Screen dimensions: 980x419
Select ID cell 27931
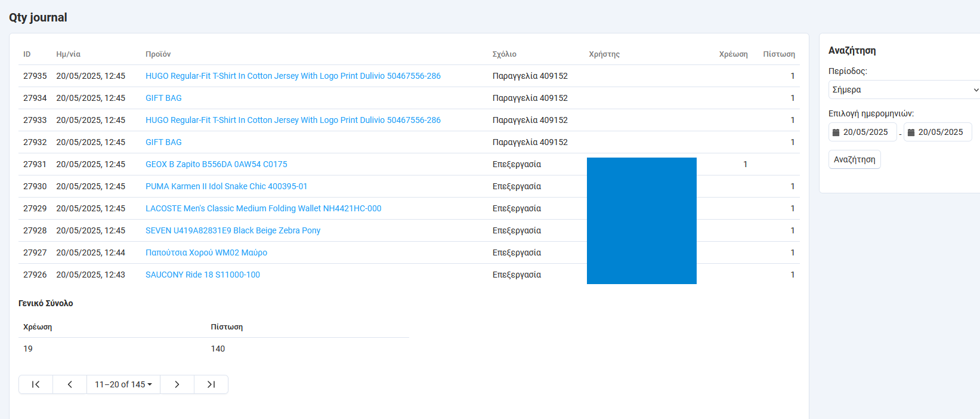coord(35,164)
